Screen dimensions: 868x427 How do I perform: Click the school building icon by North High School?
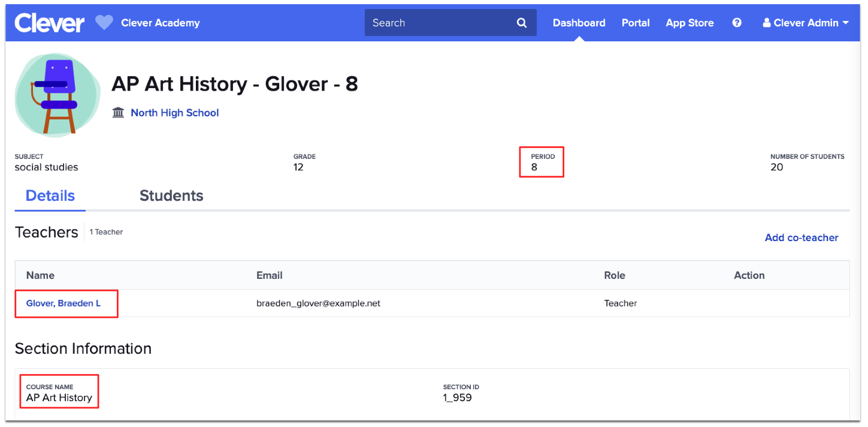(118, 112)
